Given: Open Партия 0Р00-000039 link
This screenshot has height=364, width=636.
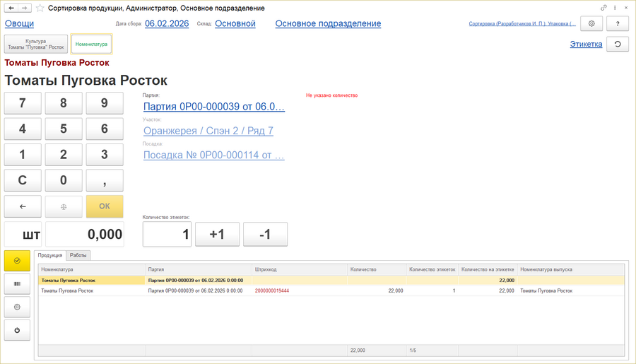Looking at the screenshot, I should pyautogui.click(x=214, y=106).
